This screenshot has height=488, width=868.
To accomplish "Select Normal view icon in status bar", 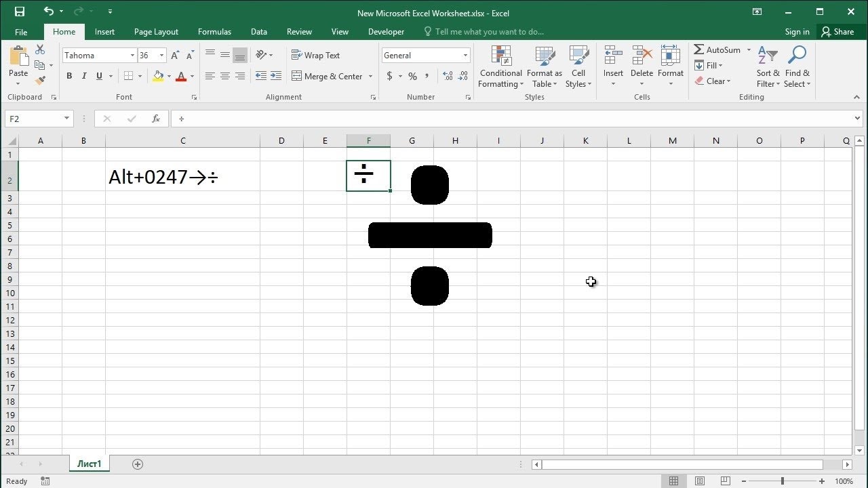I will 673,481.
